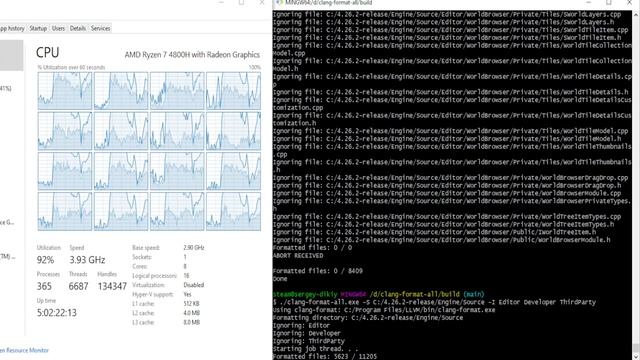The height and width of the screenshot is (360, 640).
Task: Click the 'Done' line in terminal
Action: click(280, 279)
